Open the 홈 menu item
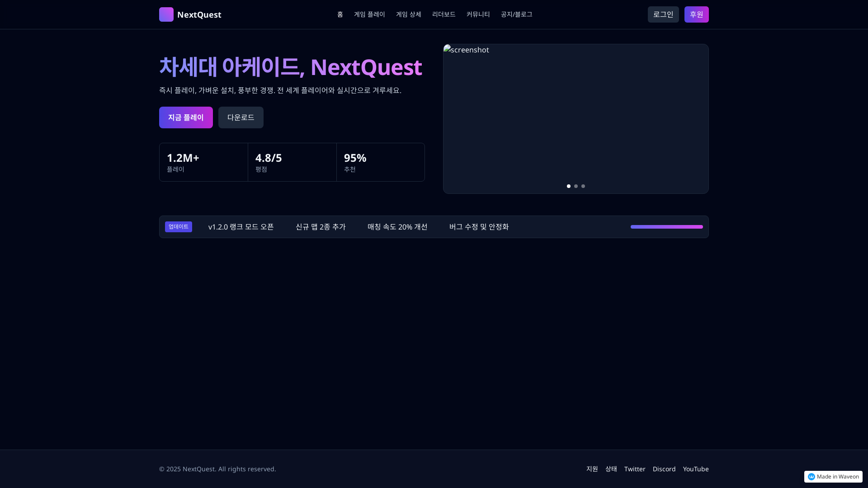The width and height of the screenshot is (868, 488). (340, 14)
